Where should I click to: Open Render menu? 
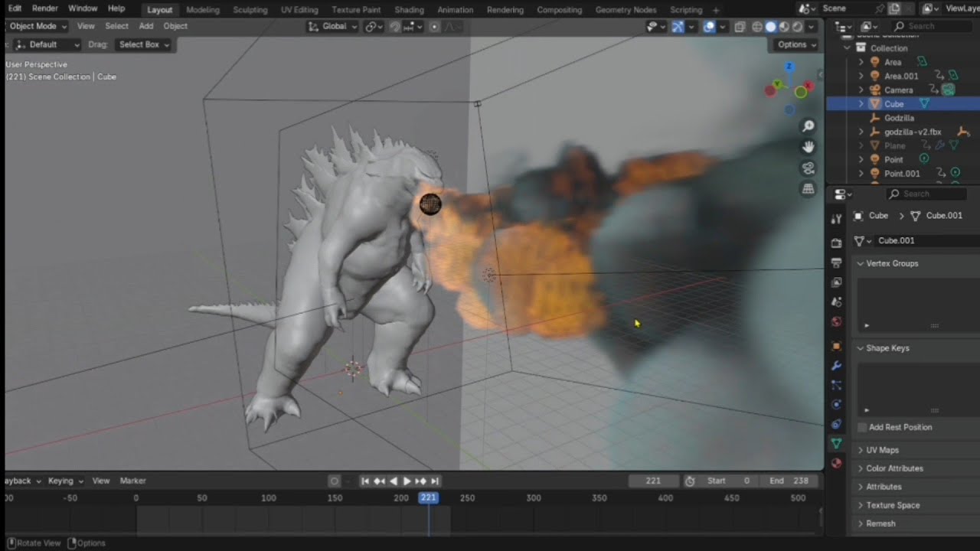(45, 8)
